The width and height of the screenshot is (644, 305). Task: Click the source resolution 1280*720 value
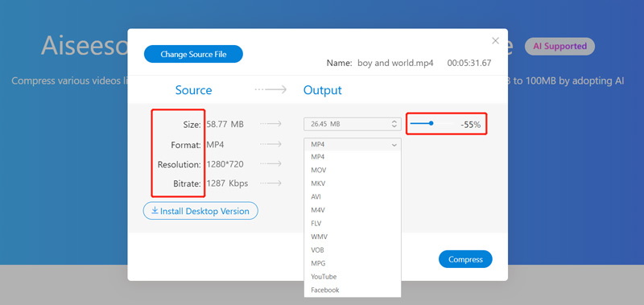(225, 164)
